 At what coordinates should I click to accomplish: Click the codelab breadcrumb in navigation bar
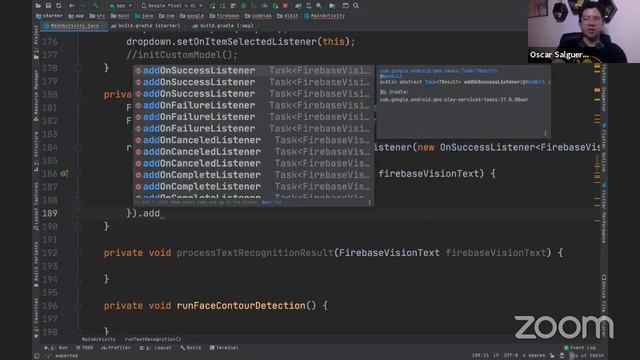(258, 16)
